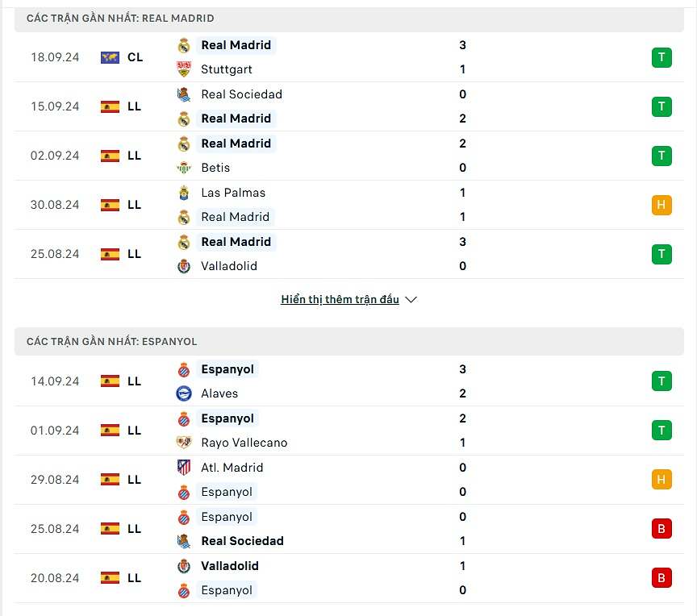Toggle the red B badge on Real Sociedad match
The width and height of the screenshot is (697, 616).
tap(662, 529)
